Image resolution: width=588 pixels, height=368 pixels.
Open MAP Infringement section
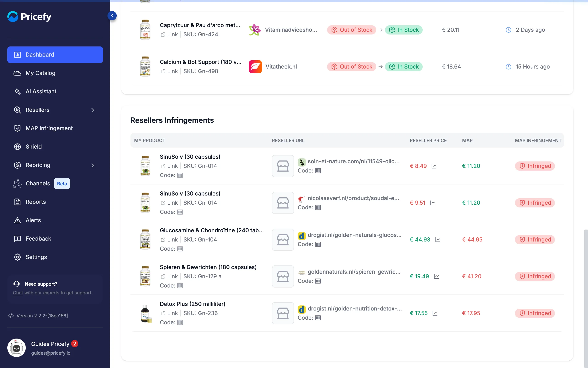click(55, 128)
